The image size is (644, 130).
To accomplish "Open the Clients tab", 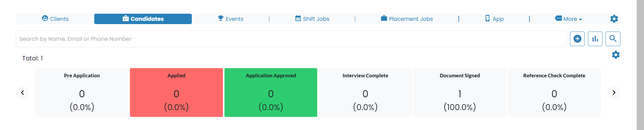I will pyautogui.click(x=55, y=19).
